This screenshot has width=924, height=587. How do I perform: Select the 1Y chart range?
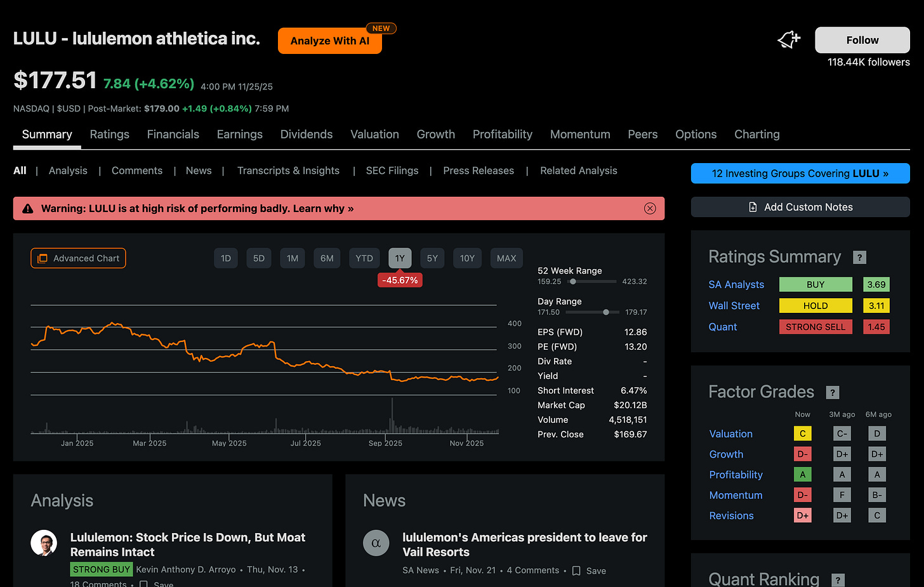click(400, 258)
